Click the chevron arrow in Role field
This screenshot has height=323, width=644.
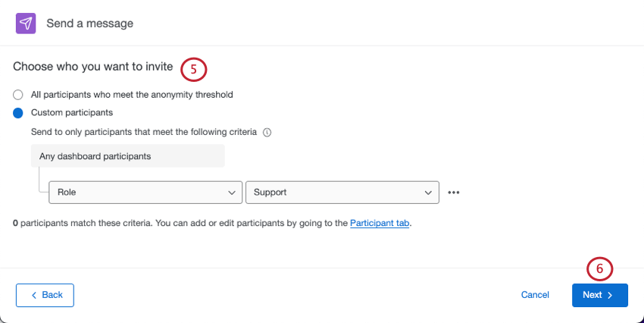(232, 193)
